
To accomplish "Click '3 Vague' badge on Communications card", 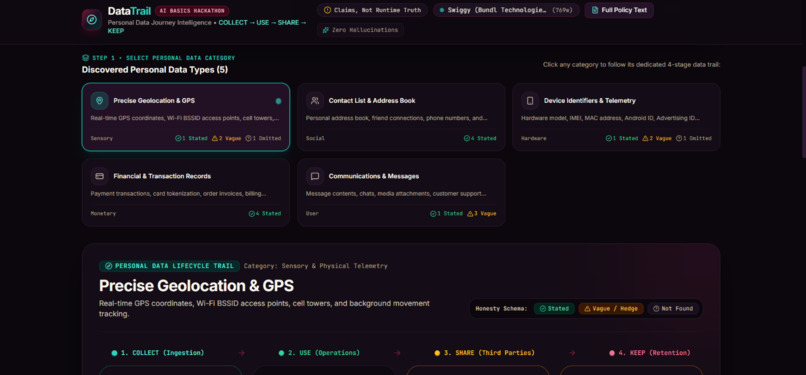I will click(x=482, y=214).
